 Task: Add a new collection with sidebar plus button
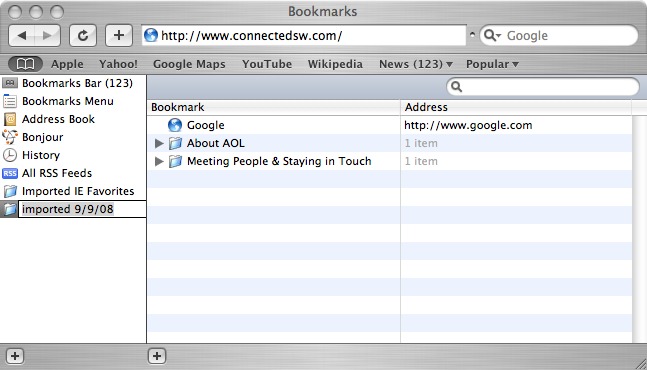[x=15, y=356]
